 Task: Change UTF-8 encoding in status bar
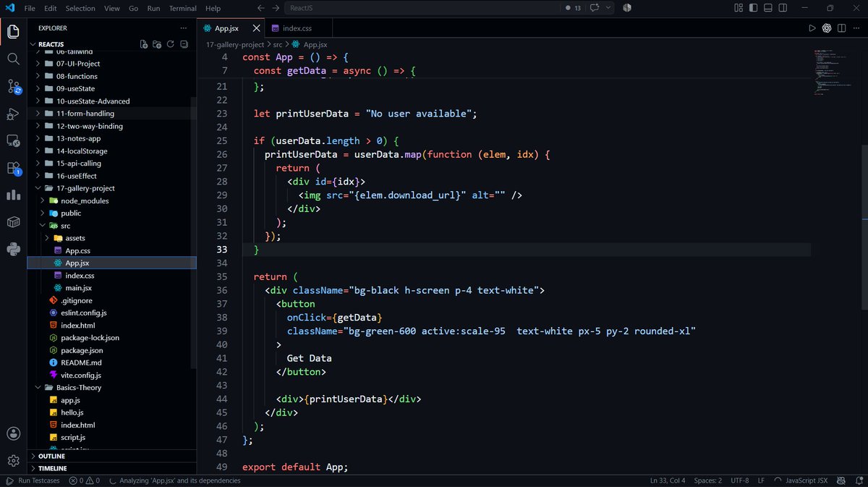click(740, 480)
